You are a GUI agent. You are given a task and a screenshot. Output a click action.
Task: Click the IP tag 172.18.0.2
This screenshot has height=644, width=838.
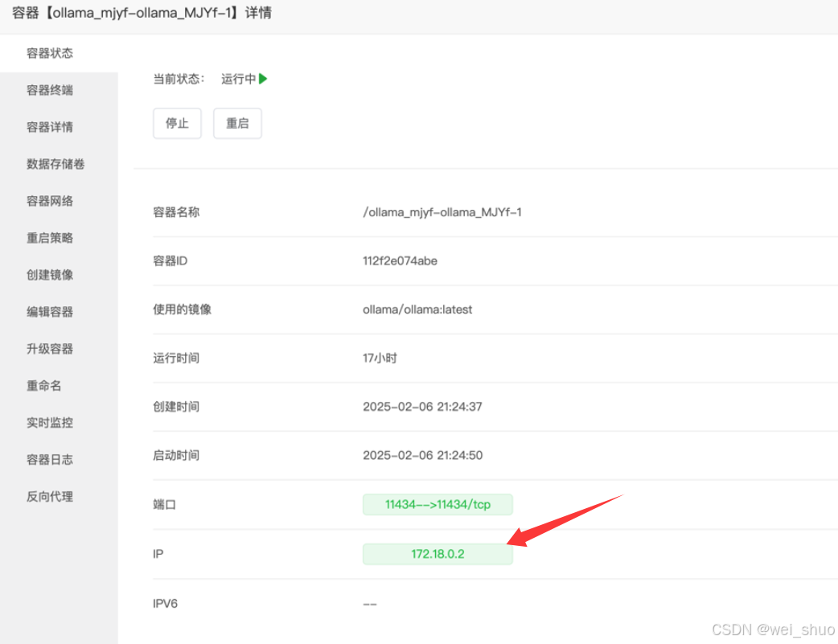(x=437, y=554)
